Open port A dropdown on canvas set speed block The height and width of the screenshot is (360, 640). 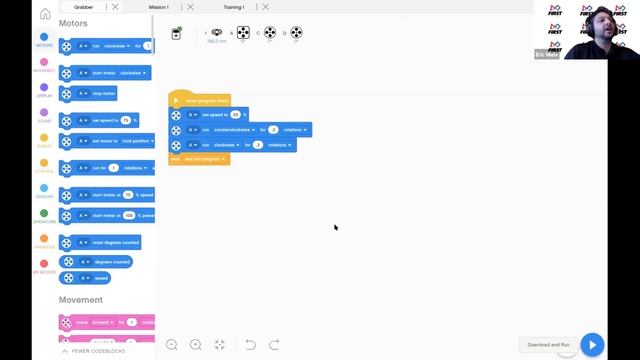192,115
